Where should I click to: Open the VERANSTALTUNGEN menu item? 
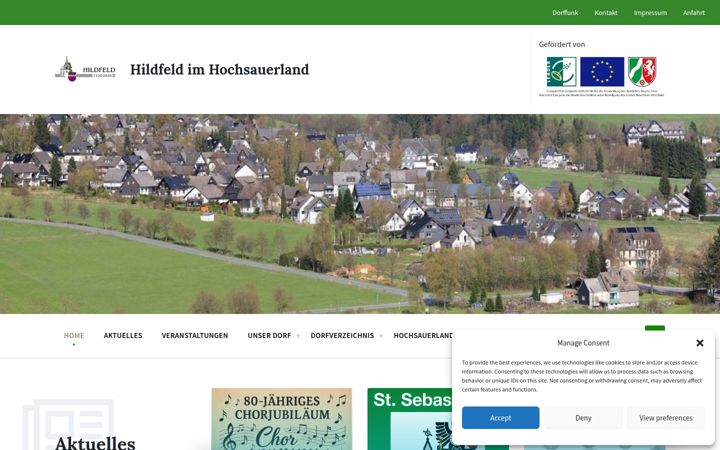pos(195,335)
